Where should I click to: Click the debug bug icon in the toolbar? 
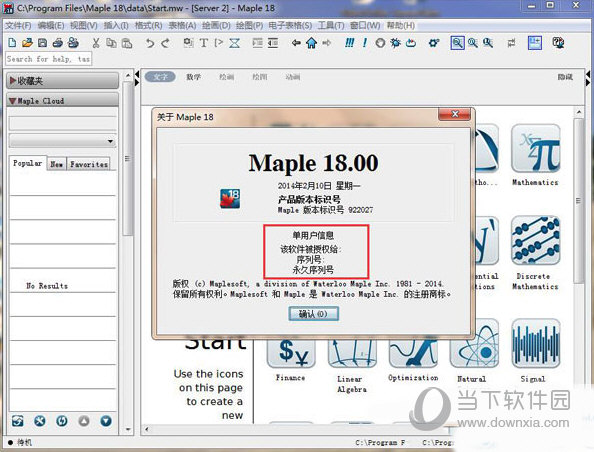395,43
